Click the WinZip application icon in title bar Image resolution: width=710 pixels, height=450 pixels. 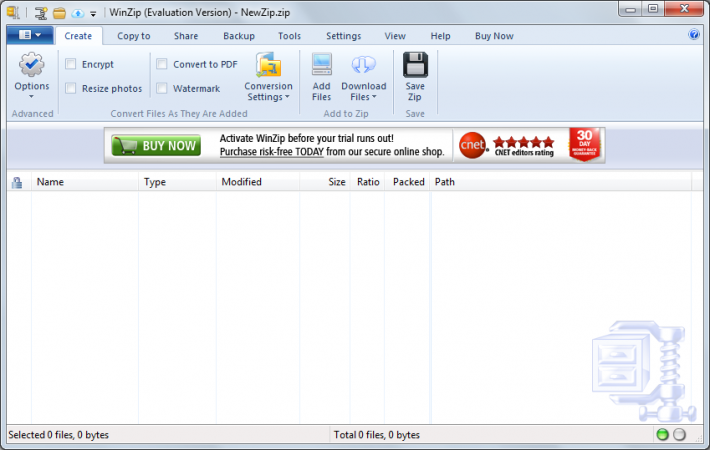pyautogui.click(x=13, y=12)
